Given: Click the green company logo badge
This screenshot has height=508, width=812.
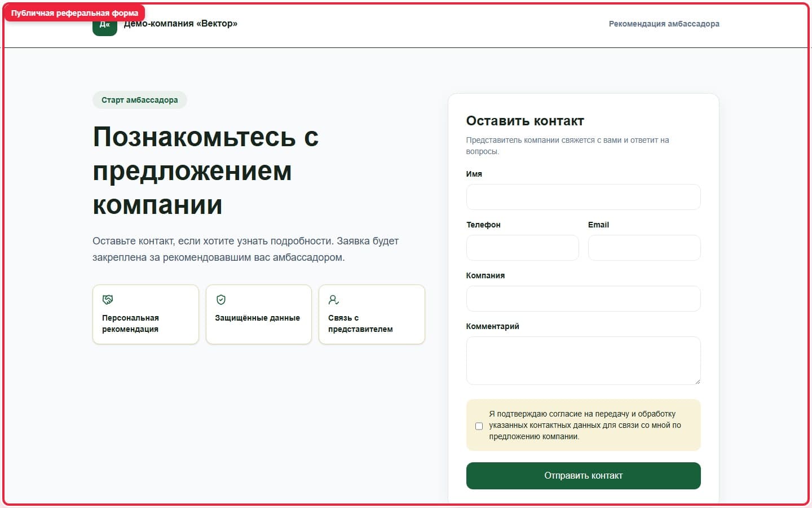Looking at the screenshot, I should [105, 25].
